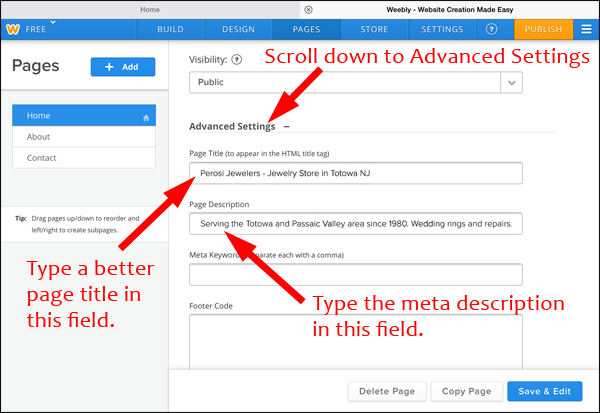Click the Weebly W logo

13,29
